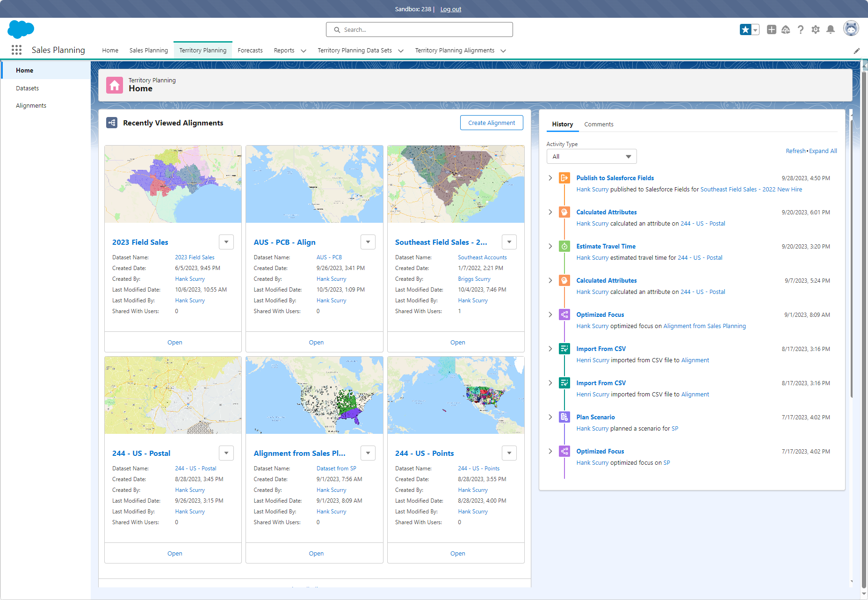Screen dimensions: 868x600
Task: Open the Activity Type dropdown
Action: [x=592, y=156]
